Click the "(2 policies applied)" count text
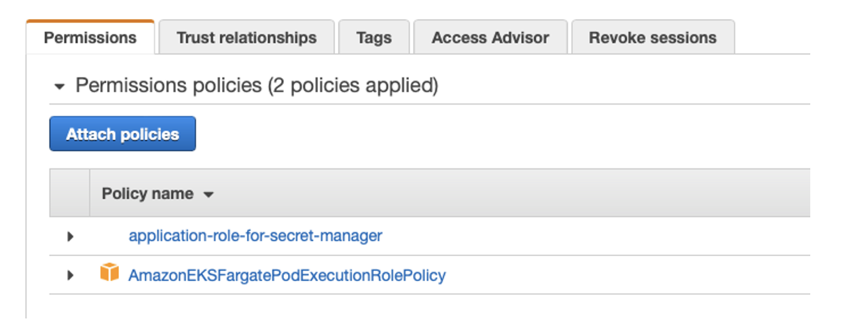The width and height of the screenshot is (868, 330). 353,86
